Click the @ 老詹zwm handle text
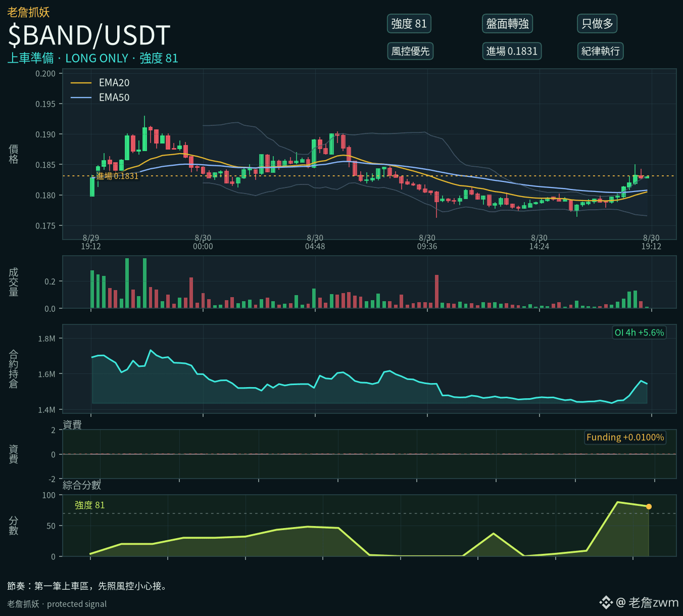 click(x=647, y=602)
